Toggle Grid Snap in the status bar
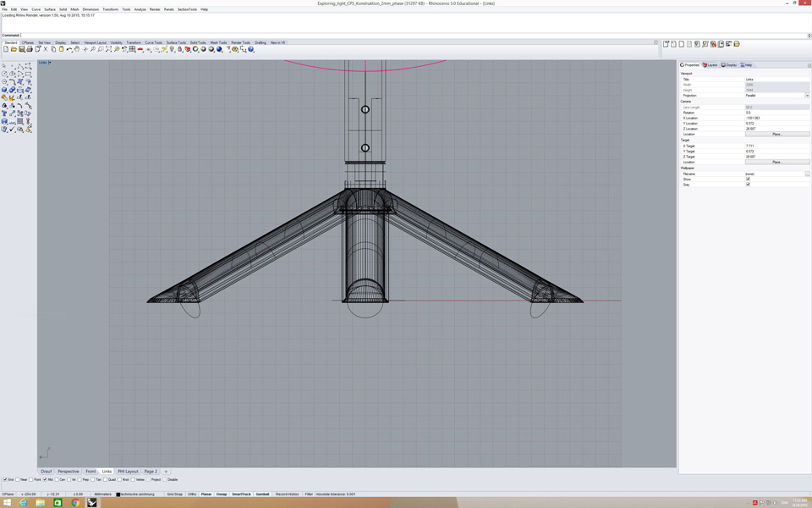 pos(174,494)
